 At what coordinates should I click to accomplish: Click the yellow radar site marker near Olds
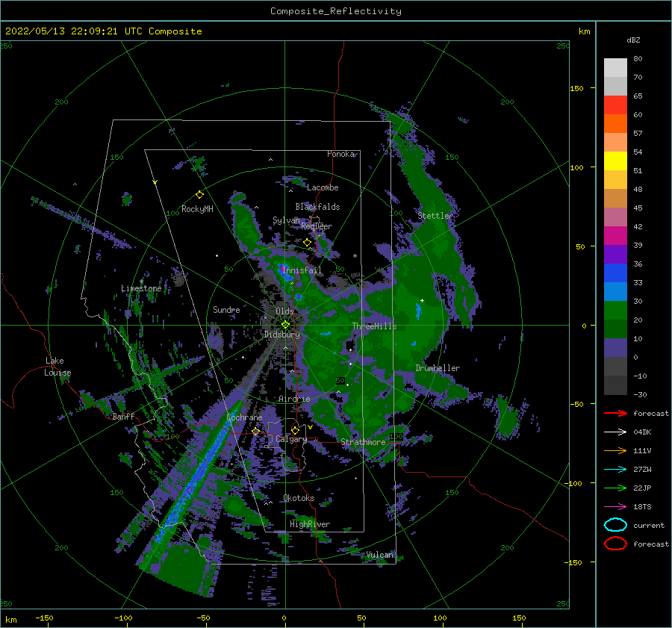point(285,325)
